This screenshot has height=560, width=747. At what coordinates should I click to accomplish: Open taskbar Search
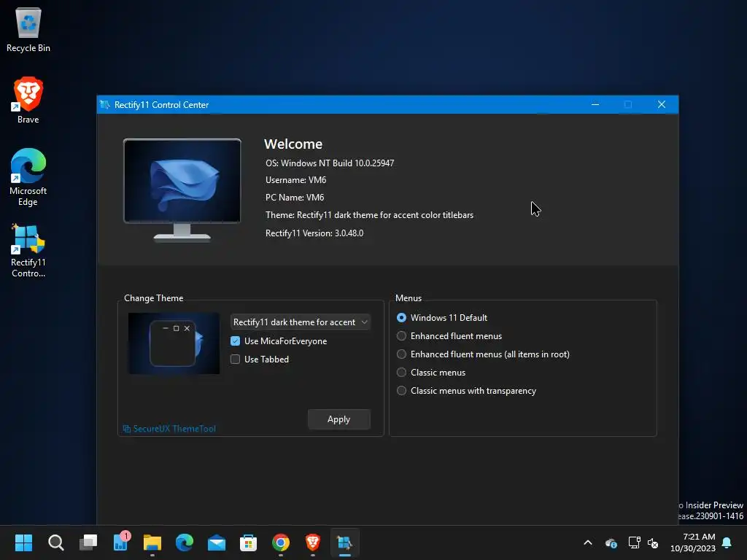coord(55,542)
